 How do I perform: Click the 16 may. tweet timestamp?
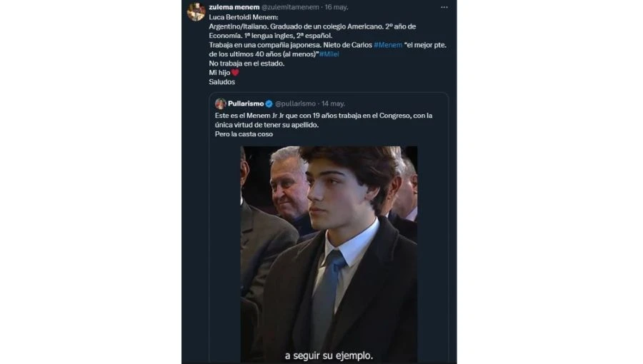pyautogui.click(x=337, y=6)
